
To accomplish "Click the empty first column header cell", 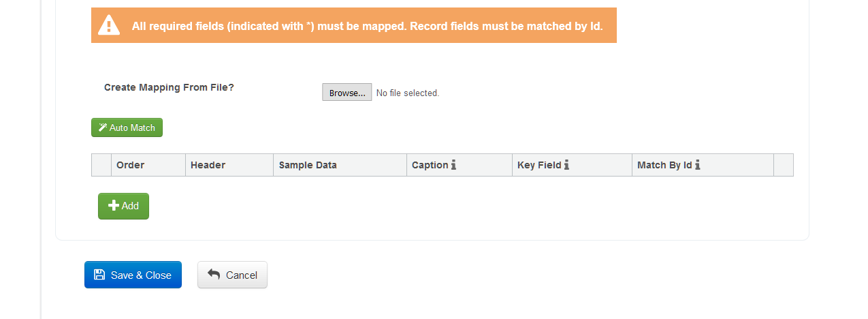I will click(x=101, y=165).
